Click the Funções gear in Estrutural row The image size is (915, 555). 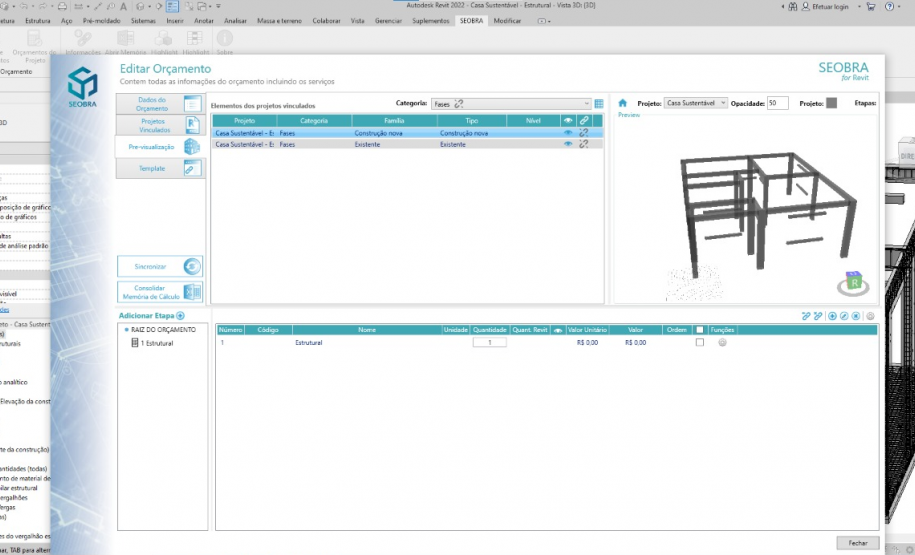tap(722, 343)
